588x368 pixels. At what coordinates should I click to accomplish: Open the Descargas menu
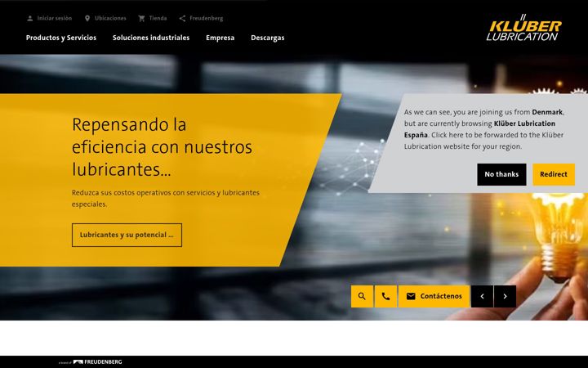pos(267,38)
